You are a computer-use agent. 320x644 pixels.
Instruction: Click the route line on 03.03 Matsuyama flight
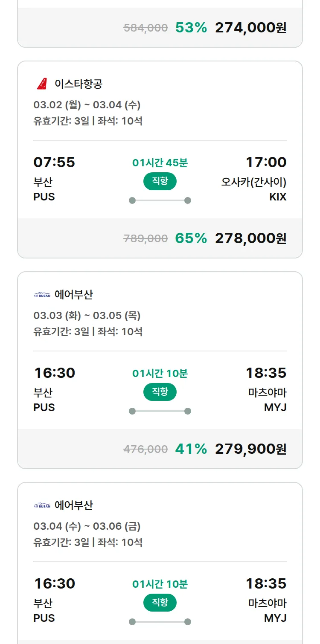click(160, 411)
